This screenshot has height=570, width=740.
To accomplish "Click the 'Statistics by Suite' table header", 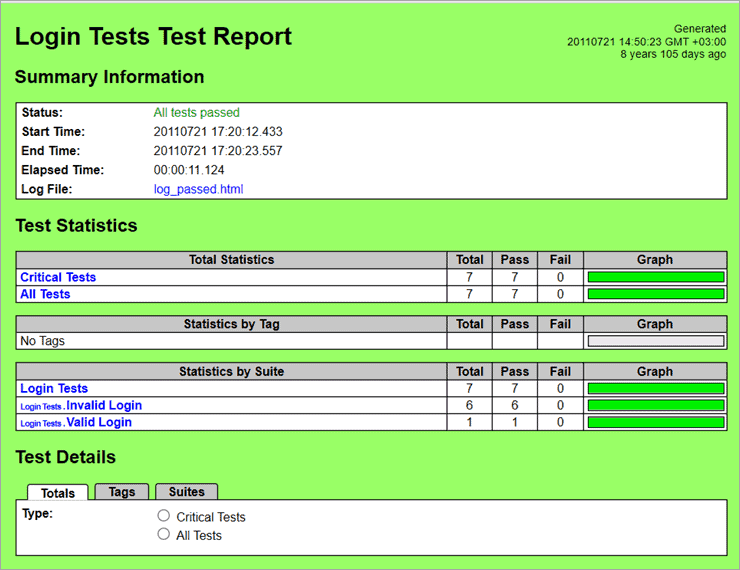I will click(232, 371).
